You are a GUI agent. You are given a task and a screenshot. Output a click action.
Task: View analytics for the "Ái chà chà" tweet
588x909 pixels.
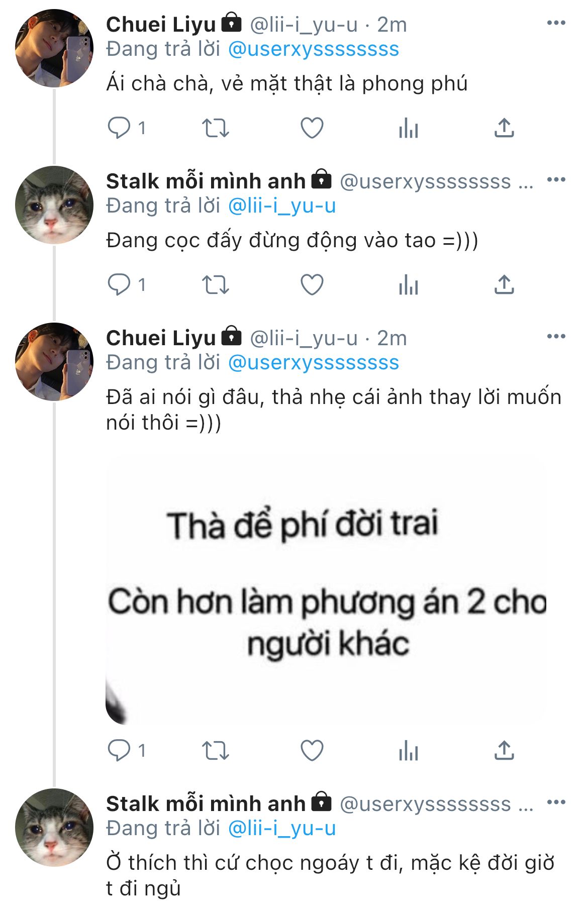[408, 128]
